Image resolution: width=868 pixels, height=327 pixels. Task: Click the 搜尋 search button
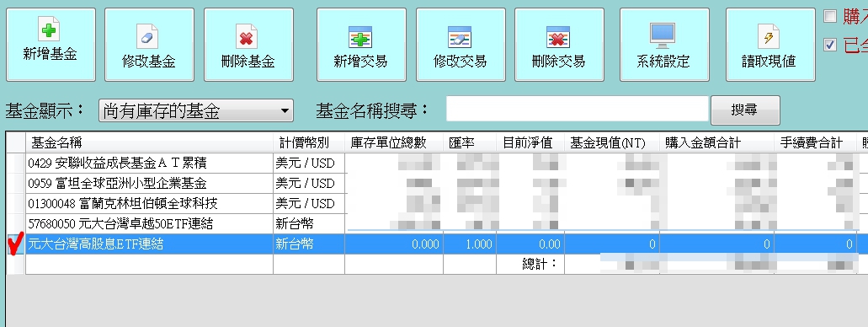[x=745, y=110]
